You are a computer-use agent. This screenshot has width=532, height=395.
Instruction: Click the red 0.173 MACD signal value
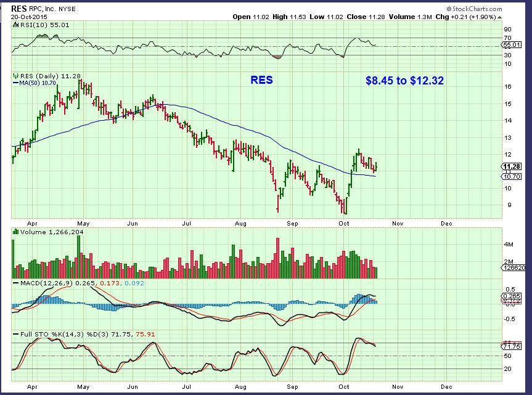click(x=110, y=283)
